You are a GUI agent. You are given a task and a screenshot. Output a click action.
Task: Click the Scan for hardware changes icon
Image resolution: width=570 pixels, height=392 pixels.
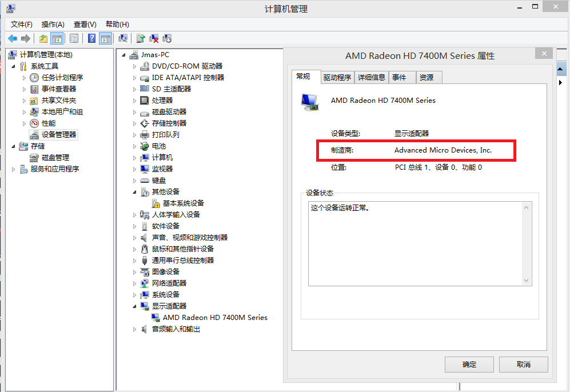(x=123, y=38)
